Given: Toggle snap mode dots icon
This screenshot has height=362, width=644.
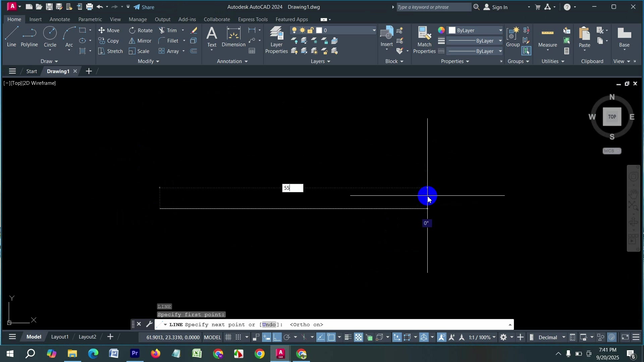Looking at the screenshot, I should [238, 338].
